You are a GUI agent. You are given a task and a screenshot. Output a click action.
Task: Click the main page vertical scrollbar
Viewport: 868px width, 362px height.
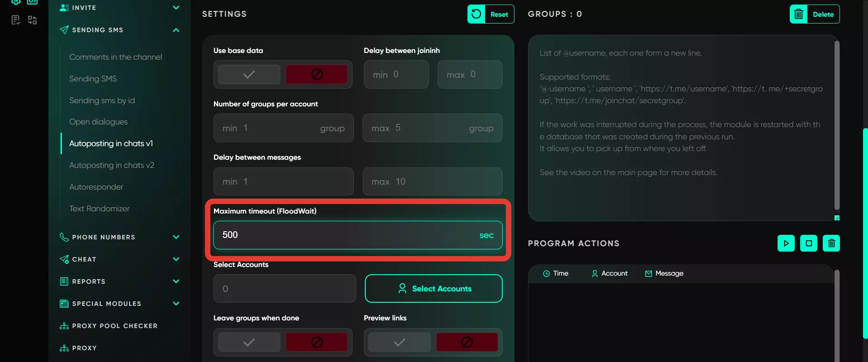(x=865, y=233)
